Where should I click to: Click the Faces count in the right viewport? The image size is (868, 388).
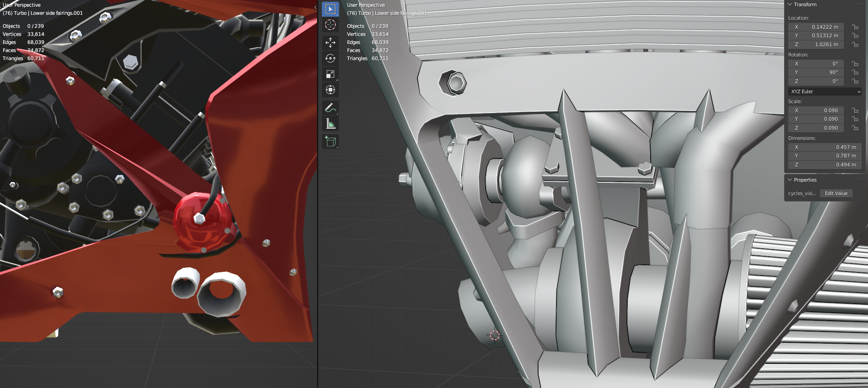[x=380, y=50]
